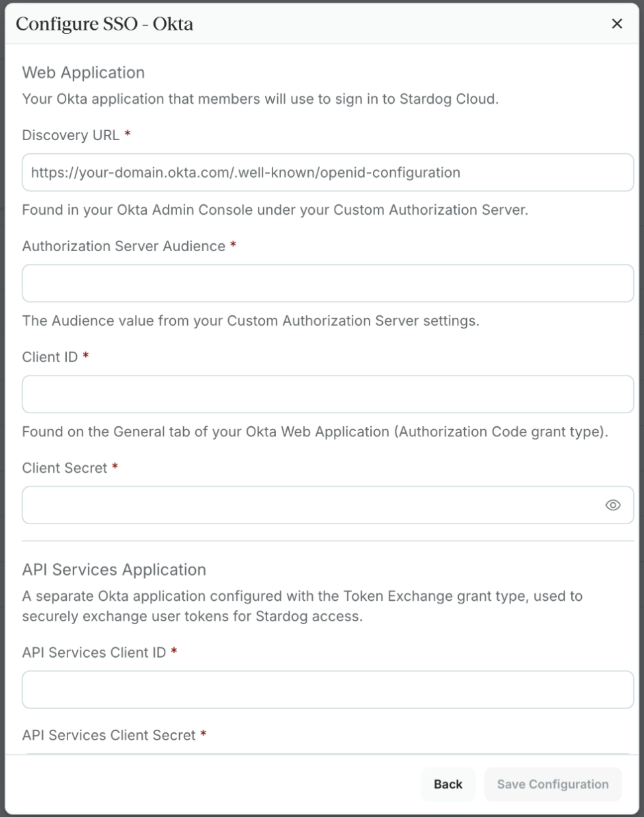Click the 'A separate Okta application' description
This screenshot has width=644, height=817.
[302, 606]
